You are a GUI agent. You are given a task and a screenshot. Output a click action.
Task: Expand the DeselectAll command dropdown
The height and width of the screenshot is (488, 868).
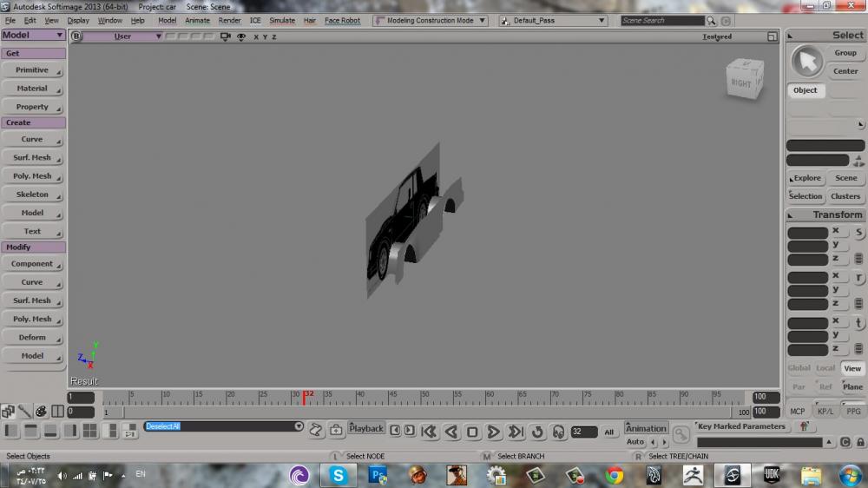coord(299,426)
